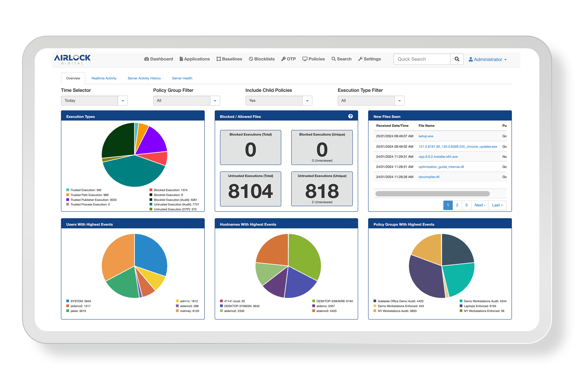Click the Next page button
585x392 pixels.
point(480,205)
